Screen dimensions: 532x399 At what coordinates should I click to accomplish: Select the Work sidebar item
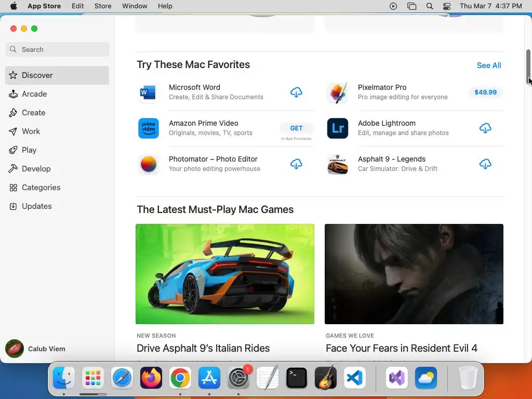tap(57, 131)
